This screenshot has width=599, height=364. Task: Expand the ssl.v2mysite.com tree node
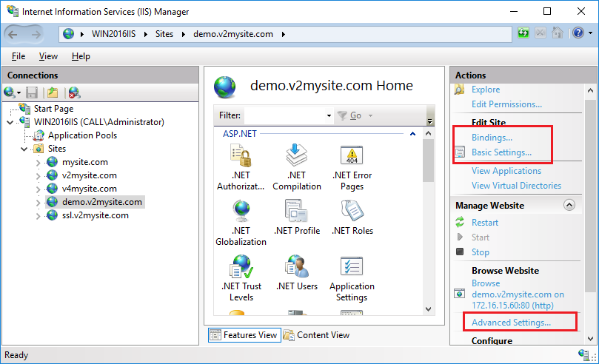pyautogui.click(x=38, y=216)
